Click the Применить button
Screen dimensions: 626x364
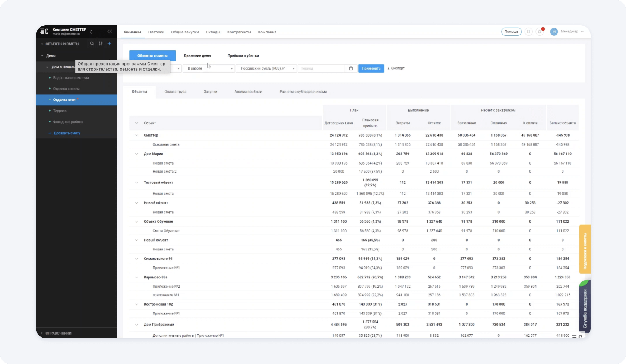click(371, 68)
